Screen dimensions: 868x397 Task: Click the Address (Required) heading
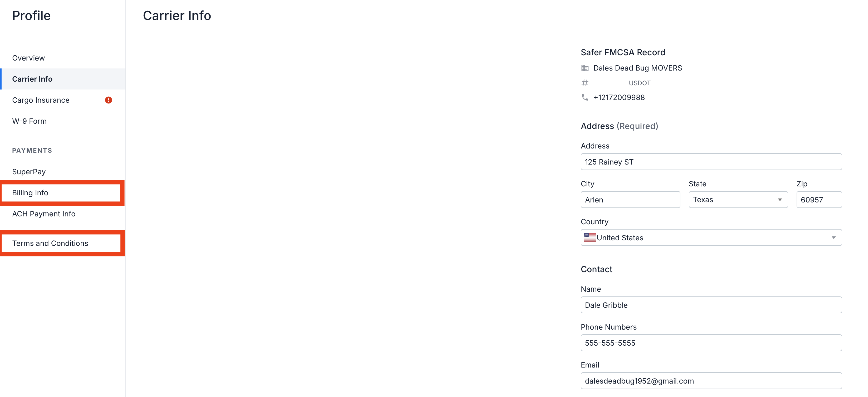[x=619, y=126]
